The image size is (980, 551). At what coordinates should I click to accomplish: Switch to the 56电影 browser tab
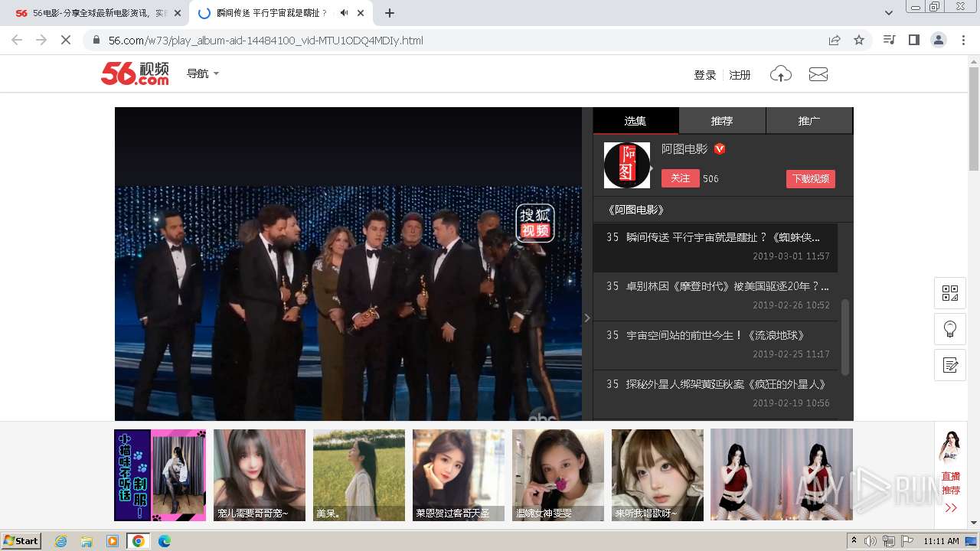(x=96, y=13)
